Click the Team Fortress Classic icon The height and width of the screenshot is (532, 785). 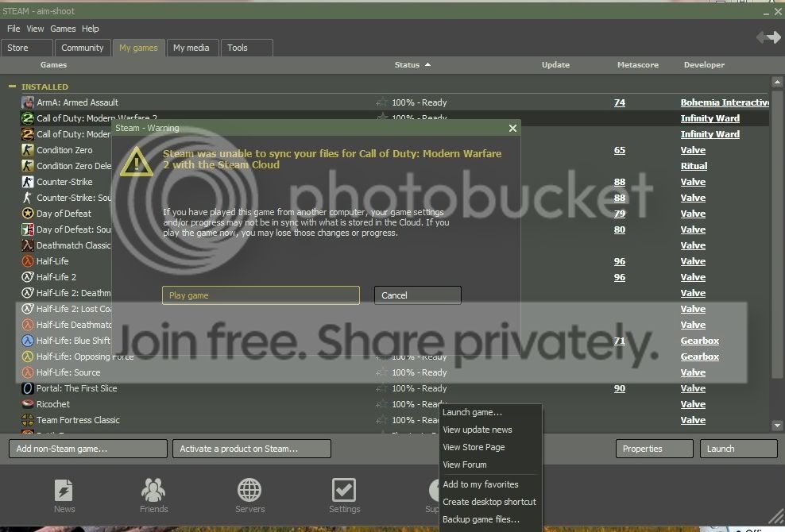pyautogui.click(x=28, y=420)
